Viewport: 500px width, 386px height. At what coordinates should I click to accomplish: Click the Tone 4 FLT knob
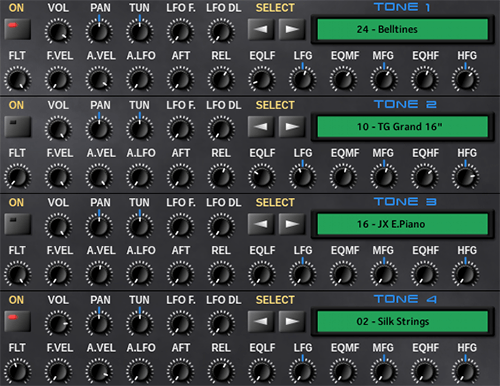18,371
